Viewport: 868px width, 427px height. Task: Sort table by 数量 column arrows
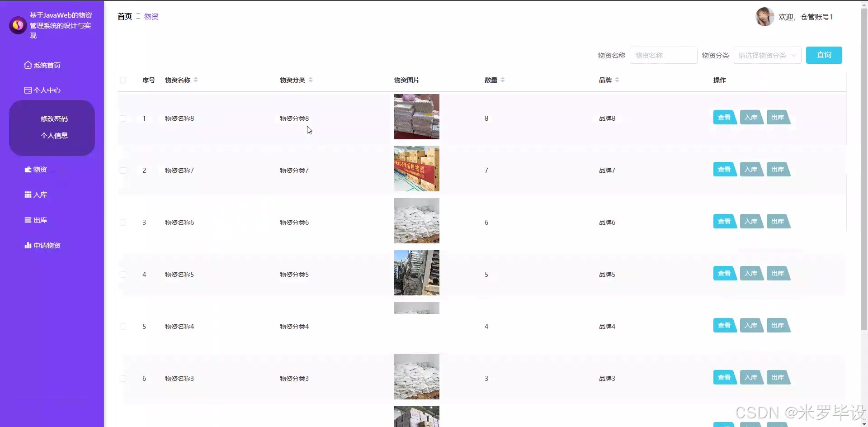point(503,80)
